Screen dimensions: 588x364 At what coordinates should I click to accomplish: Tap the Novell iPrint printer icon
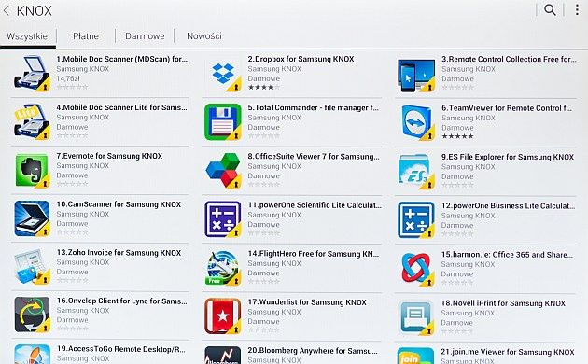416,317
